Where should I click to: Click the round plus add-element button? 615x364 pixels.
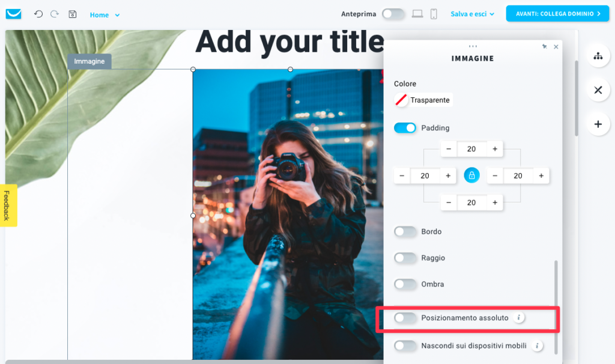tap(598, 124)
